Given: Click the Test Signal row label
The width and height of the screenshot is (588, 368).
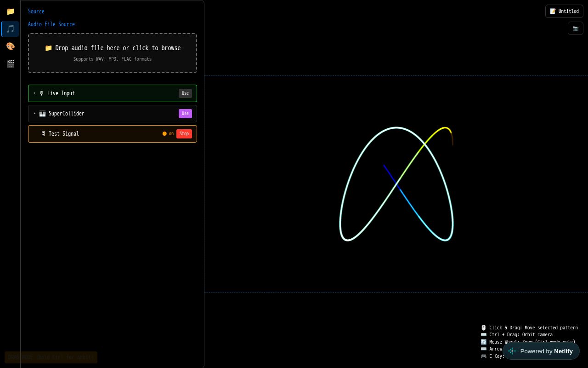Looking at the screenshot, I should [64, 133].
